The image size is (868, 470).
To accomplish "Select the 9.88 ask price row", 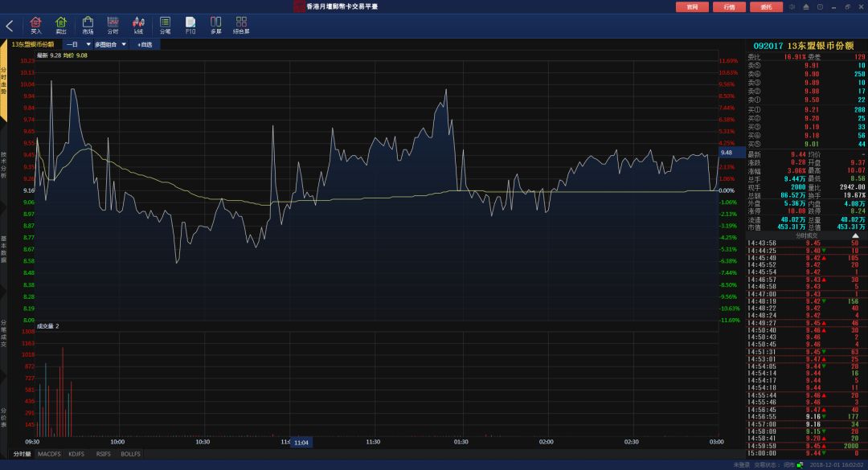I will [806, 92].
